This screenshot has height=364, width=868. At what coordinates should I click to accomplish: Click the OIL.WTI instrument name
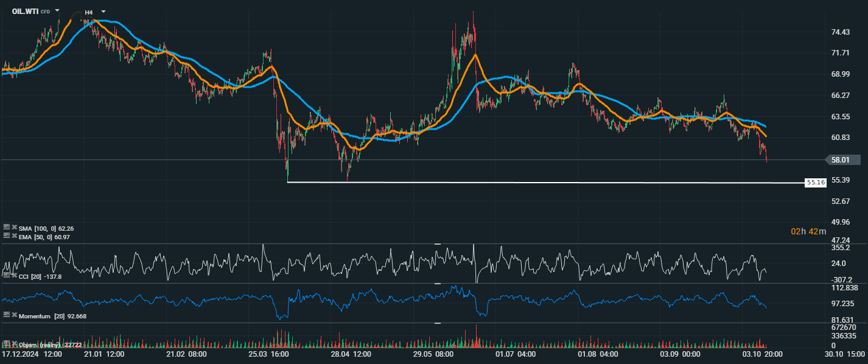tap(25, 12)
